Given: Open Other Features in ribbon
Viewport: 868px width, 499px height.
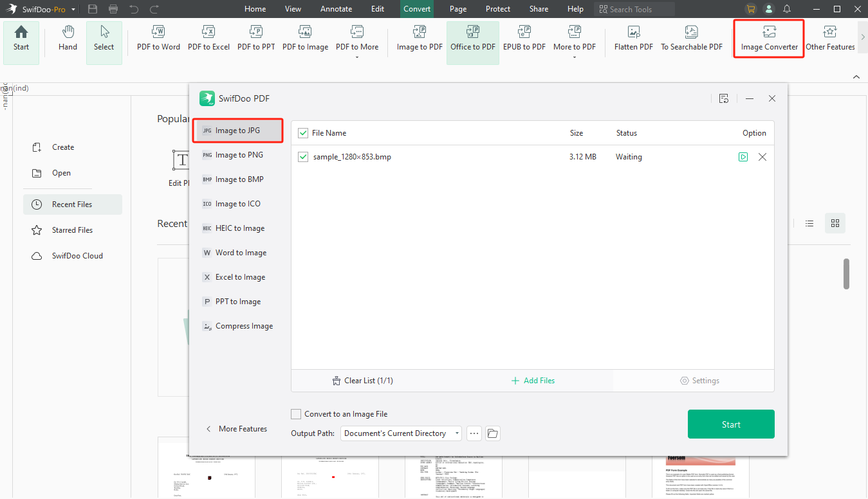Looking at the screenshot, I should (x=830, y=39).
